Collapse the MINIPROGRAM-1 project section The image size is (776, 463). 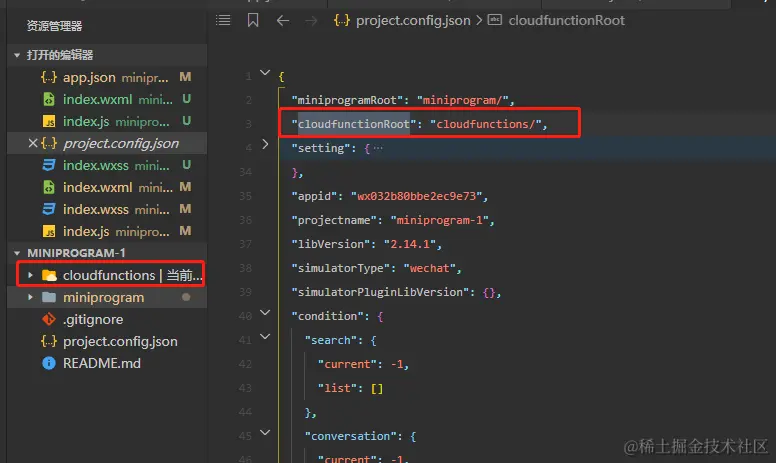click(x=15, y=253)
